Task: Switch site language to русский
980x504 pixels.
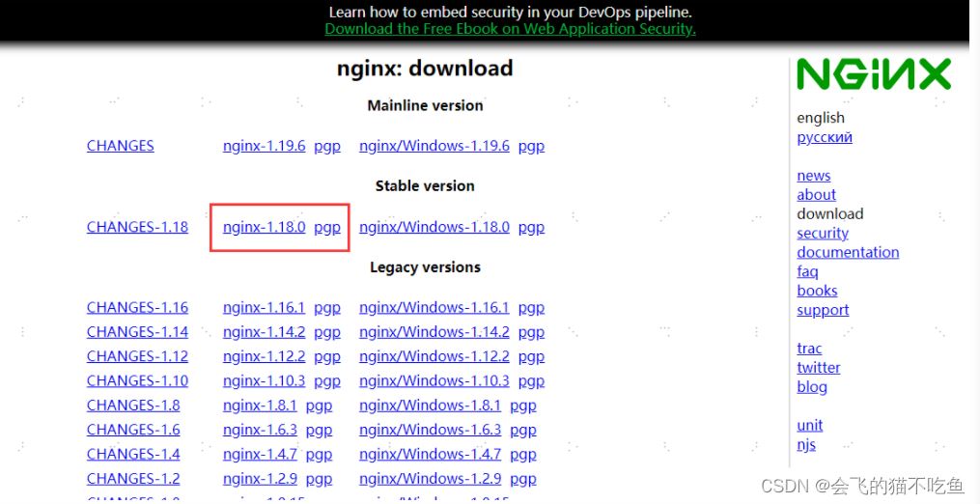Action: coord(825,137)
